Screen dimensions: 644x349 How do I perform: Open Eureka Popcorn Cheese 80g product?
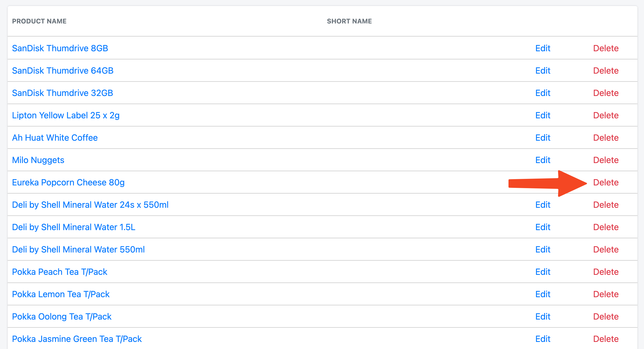tap(68, 182)
